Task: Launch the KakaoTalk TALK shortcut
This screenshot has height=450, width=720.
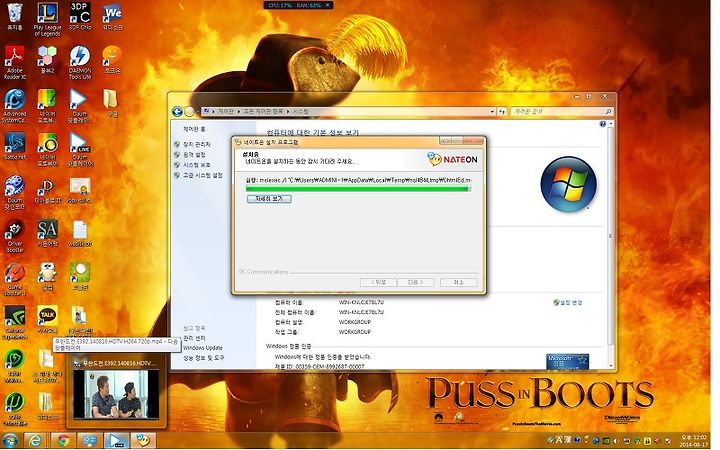Action: 48,320
